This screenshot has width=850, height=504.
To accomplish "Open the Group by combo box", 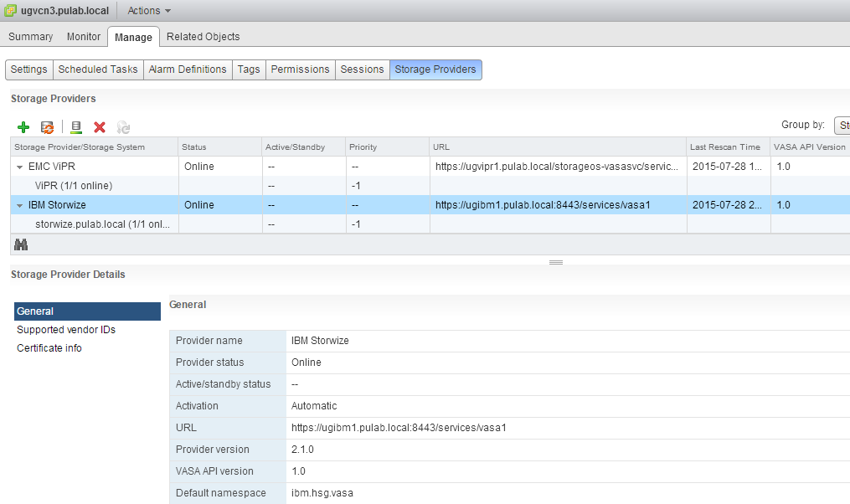I will pyautogui.click(x=842, y=126).
